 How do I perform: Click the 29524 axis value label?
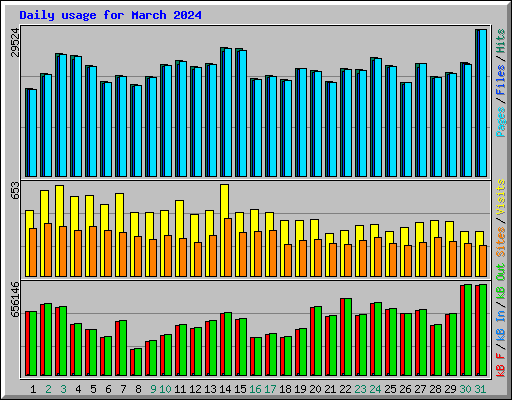pyautogui.click(x=15, y=42)
